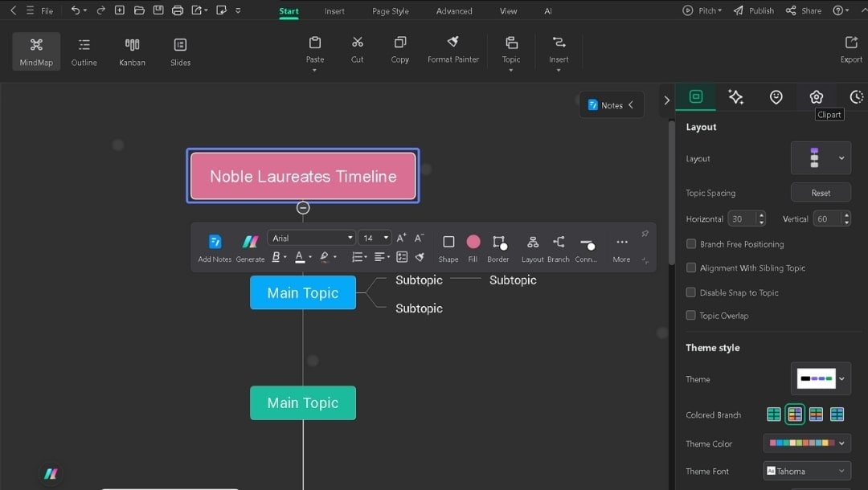Toggle bold text formatting
This screenshot has width=868, height=490.
pos(276,256)
